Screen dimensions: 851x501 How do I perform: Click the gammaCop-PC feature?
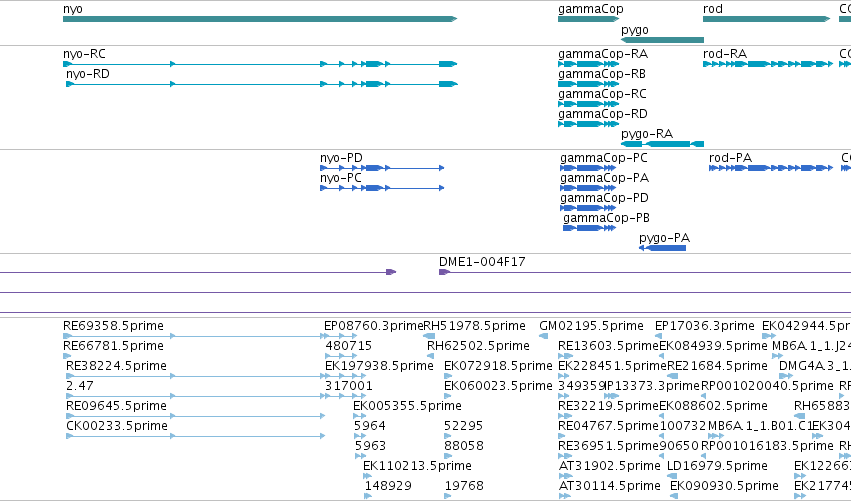pos(588,168)
